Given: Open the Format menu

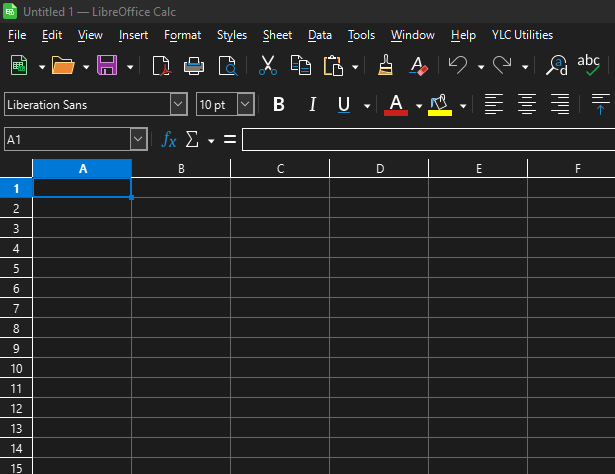Looking at the screenshot, I should (182, 35).
